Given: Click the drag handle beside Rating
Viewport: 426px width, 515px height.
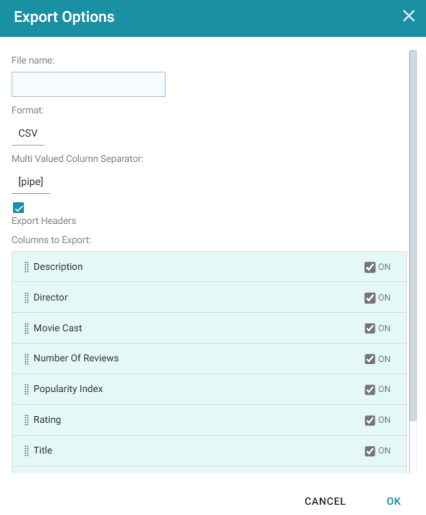Looking at the screenshot, I should [27, 420].
